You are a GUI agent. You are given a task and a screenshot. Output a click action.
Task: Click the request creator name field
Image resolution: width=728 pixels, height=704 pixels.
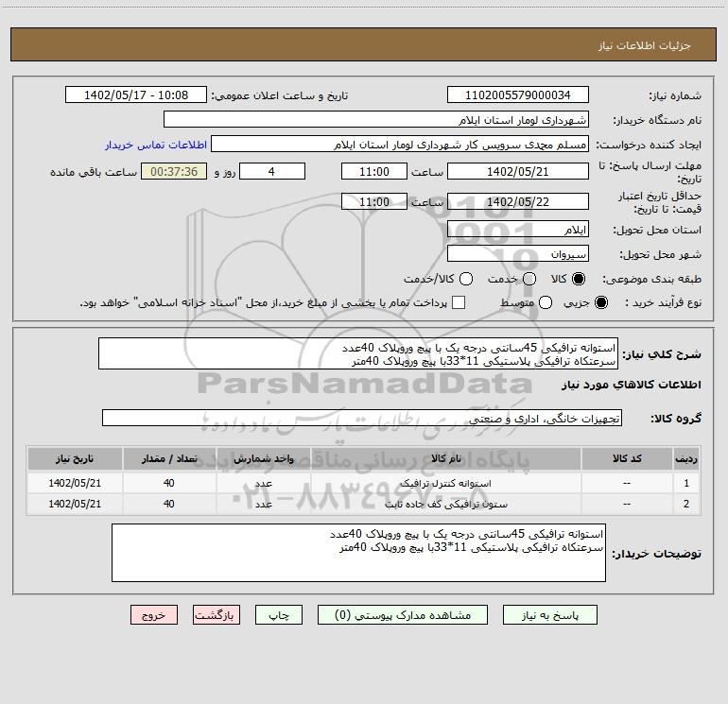(x=400, y=144)
